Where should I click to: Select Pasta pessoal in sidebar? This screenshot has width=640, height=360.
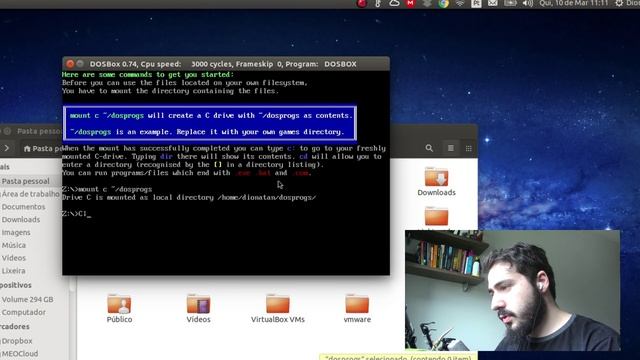tap(25, 181)
